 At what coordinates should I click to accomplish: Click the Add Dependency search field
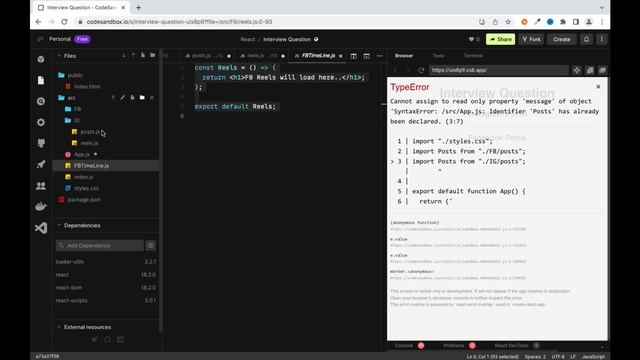point(100,245)
